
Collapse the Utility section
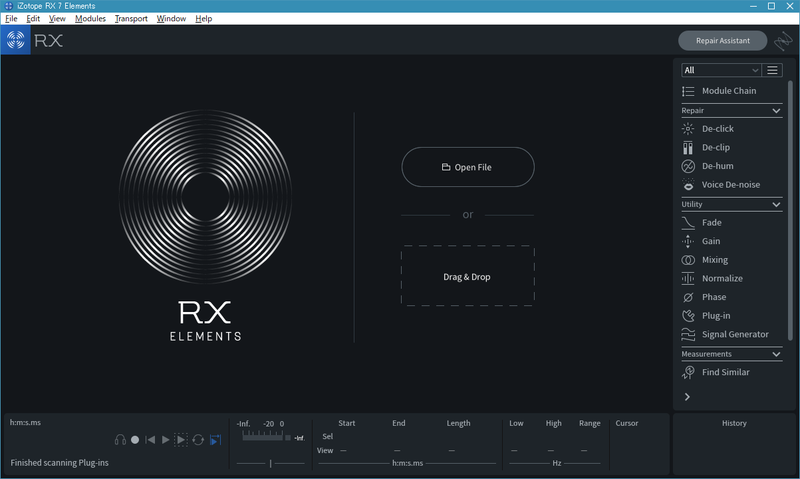776,205
